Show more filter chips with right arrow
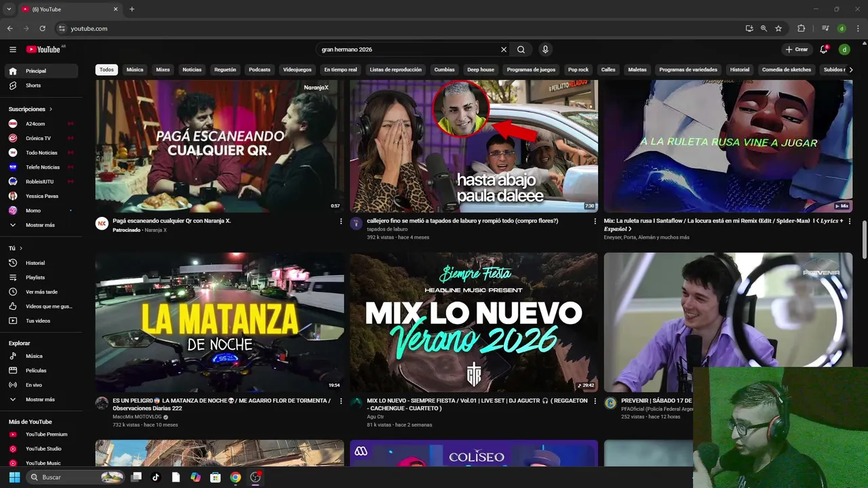868x488 pixels. [x=850, y=70]
